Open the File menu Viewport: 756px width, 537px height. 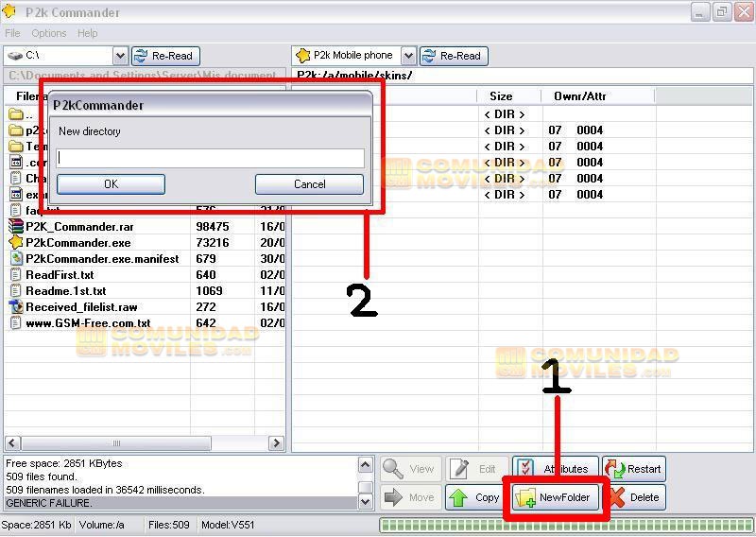[x=13, y=33]
